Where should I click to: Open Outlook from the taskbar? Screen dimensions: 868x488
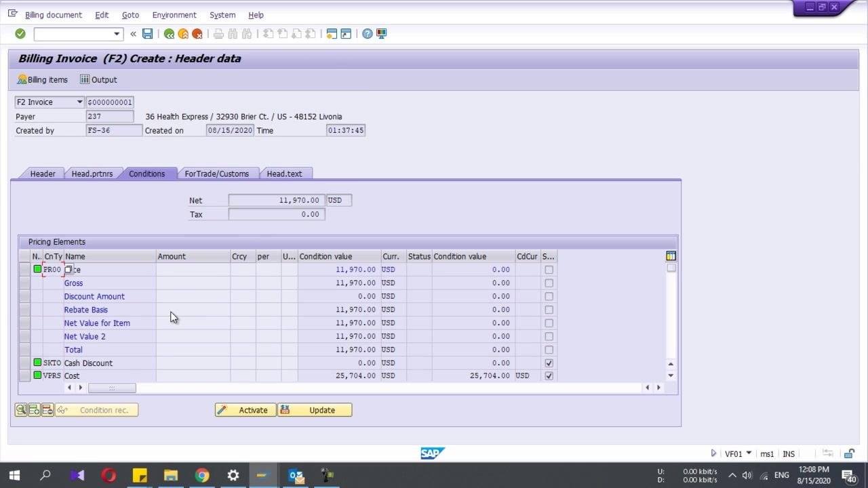tap(296, 475)
